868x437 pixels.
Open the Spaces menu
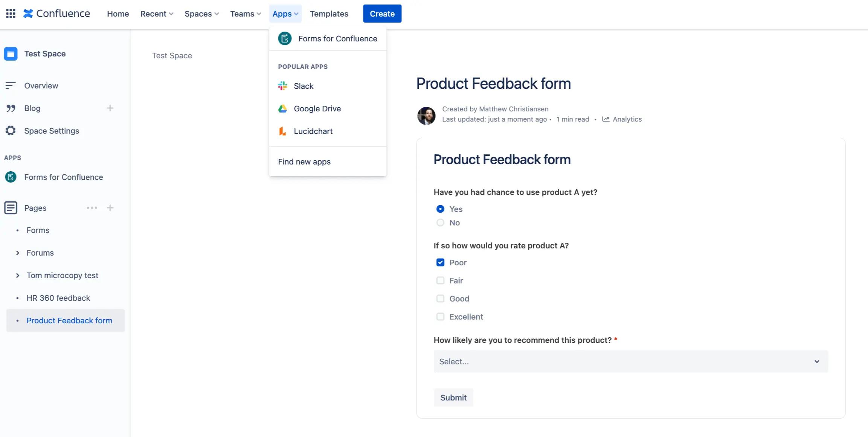click(201, 14)
